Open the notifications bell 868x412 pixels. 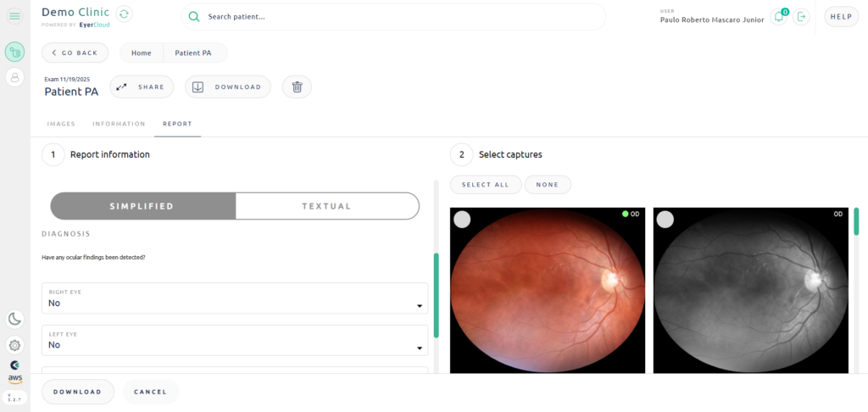(x=778, y=17)
